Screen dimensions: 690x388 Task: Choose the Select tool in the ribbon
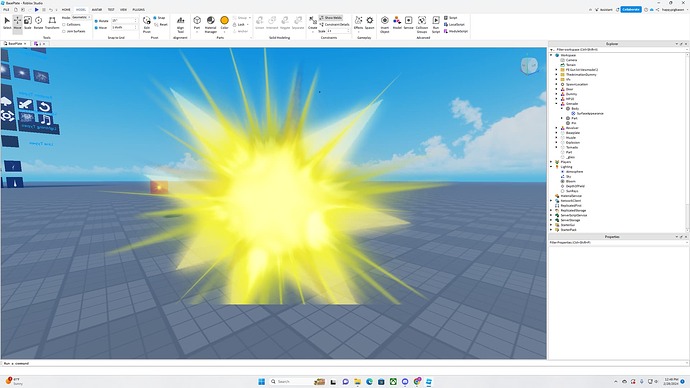point(7,23)
